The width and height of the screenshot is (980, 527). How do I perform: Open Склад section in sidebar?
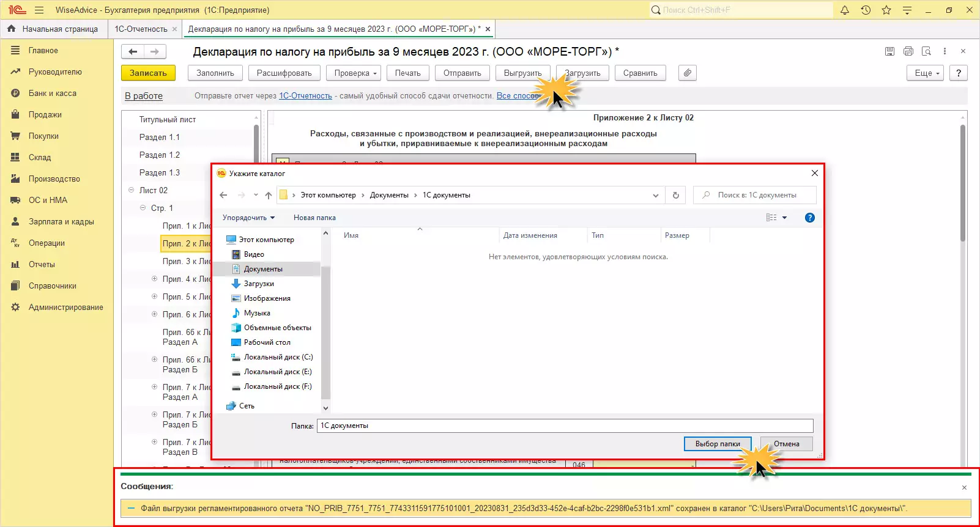(x=40, y=158)
